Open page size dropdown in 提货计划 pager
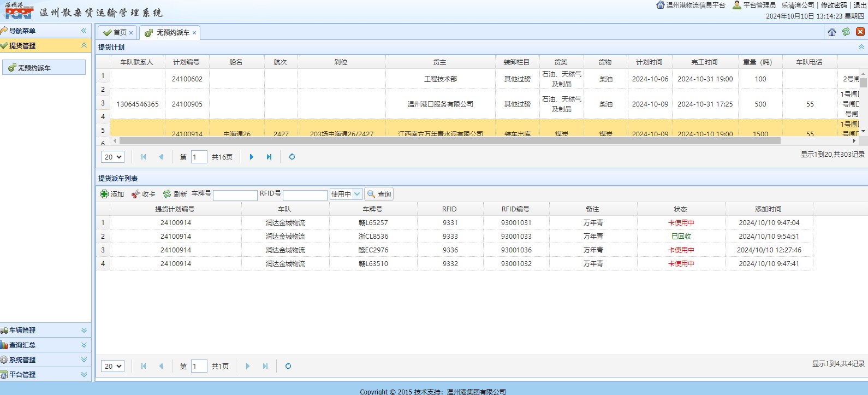 point(112,157)
